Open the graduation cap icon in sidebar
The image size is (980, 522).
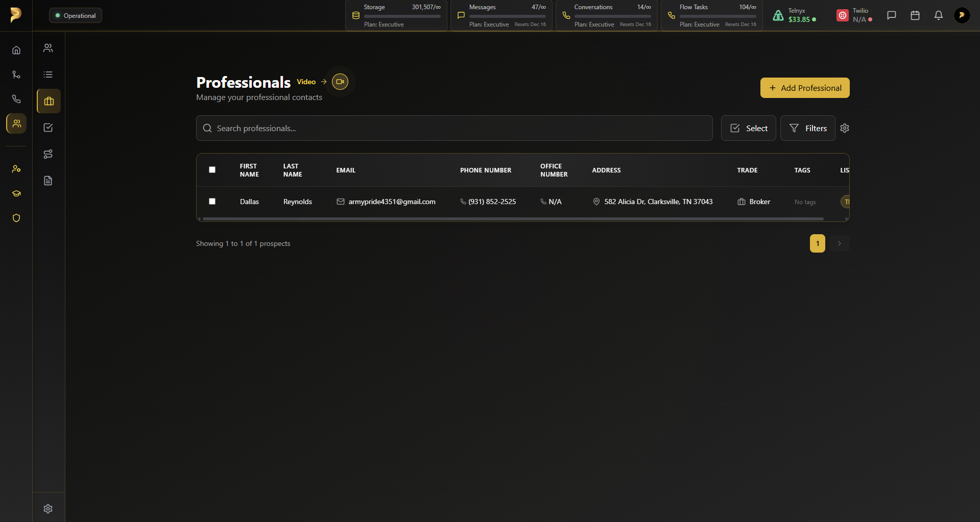pos(16,193)
